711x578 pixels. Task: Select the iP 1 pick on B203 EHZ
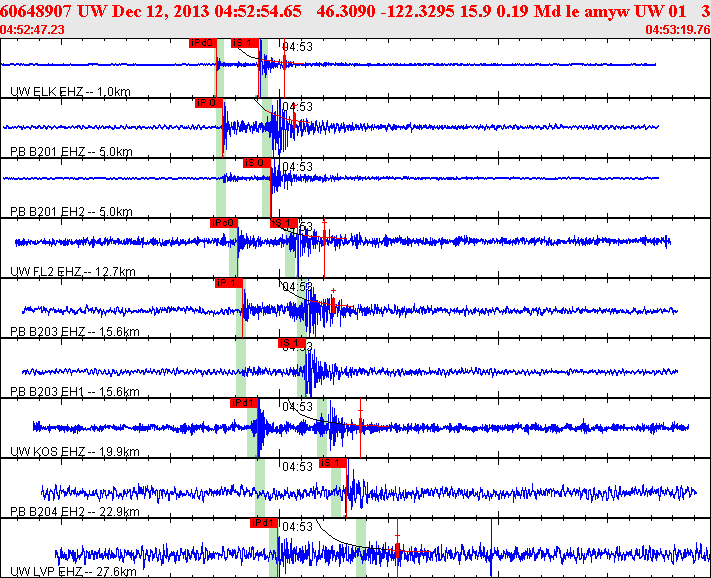(229, 283)
